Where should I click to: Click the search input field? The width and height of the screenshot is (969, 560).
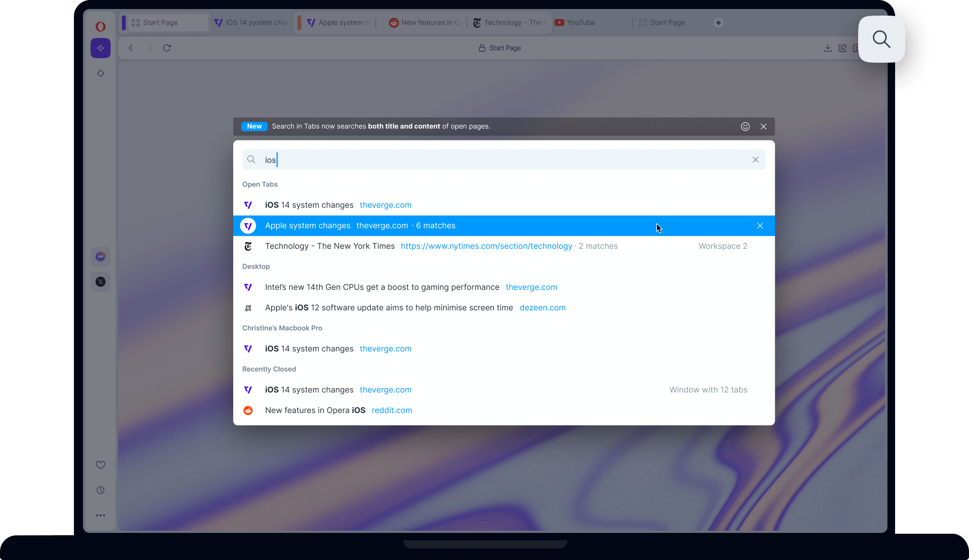[x=504, y=159]
